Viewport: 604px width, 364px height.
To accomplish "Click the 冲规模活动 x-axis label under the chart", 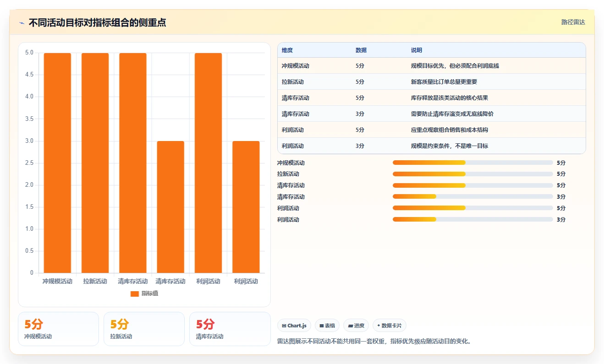I will click(57, 281).
